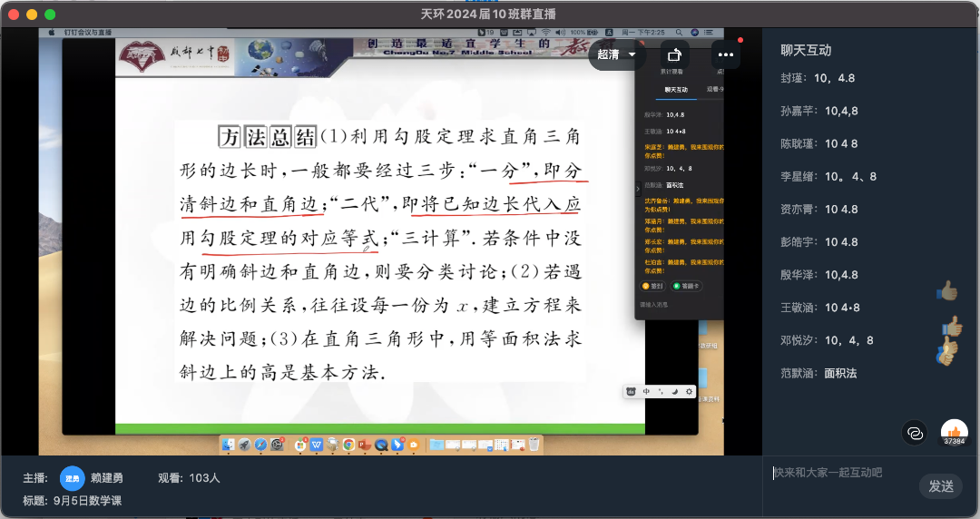Screen dimensions: 980x519
Task: Click the 方法总结 heading on slide
Action: 268,136
